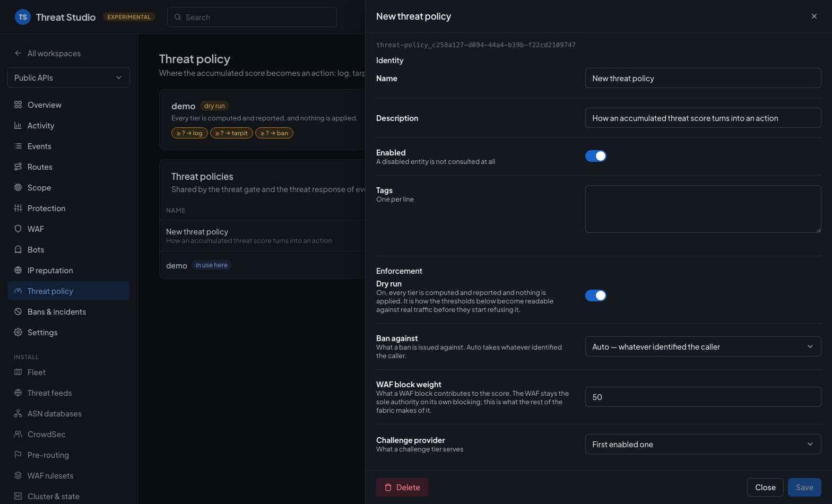832x504 pixels.
Task: Click the Fleet map icon
Action: 18,372
